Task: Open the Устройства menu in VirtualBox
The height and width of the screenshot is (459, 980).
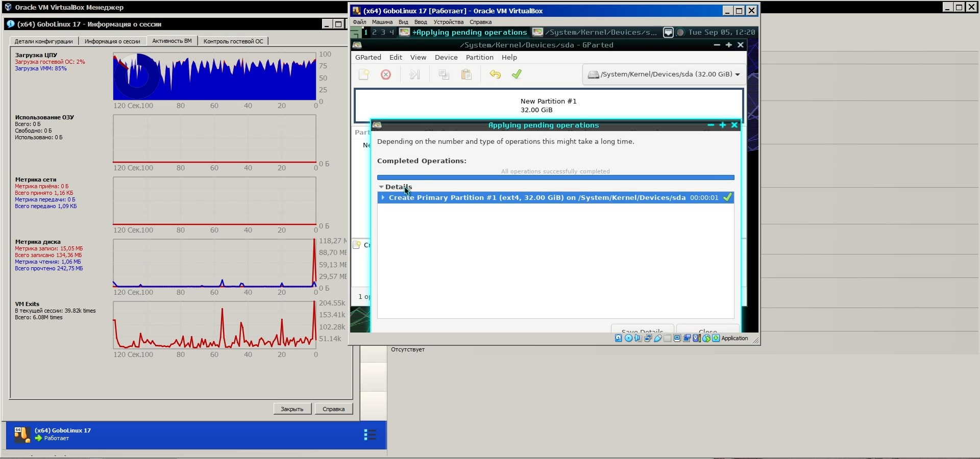Action: [x=448, y=22]
